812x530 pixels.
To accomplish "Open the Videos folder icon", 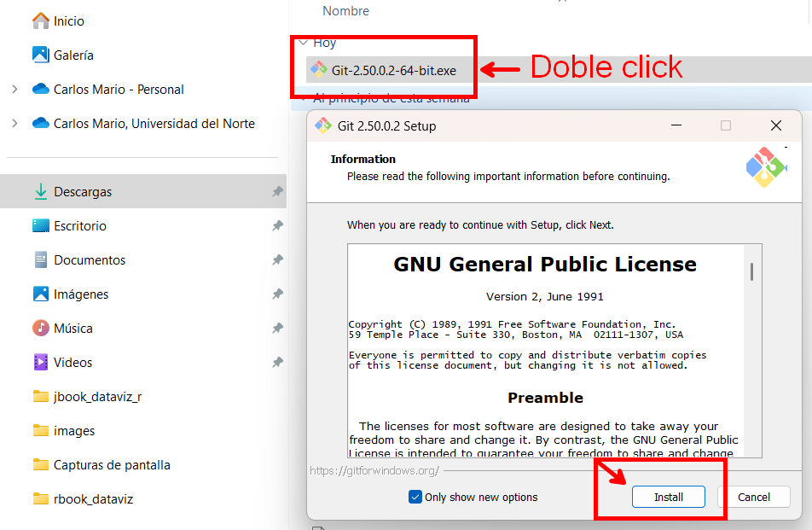I will point(40,362).
